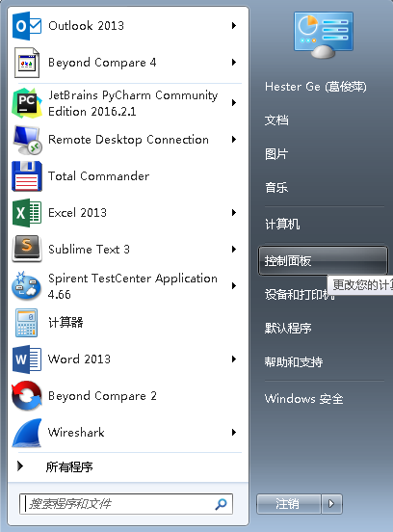Expand the Sublime Text 3 jump list arrow
This screenshot has height=532, width=393.
234,250
